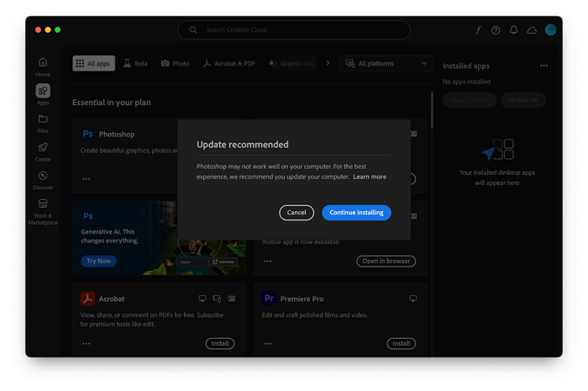Open more options beside Open in browser
The height and width of the screenshot is (391, 588).
[x=267, y=262]
